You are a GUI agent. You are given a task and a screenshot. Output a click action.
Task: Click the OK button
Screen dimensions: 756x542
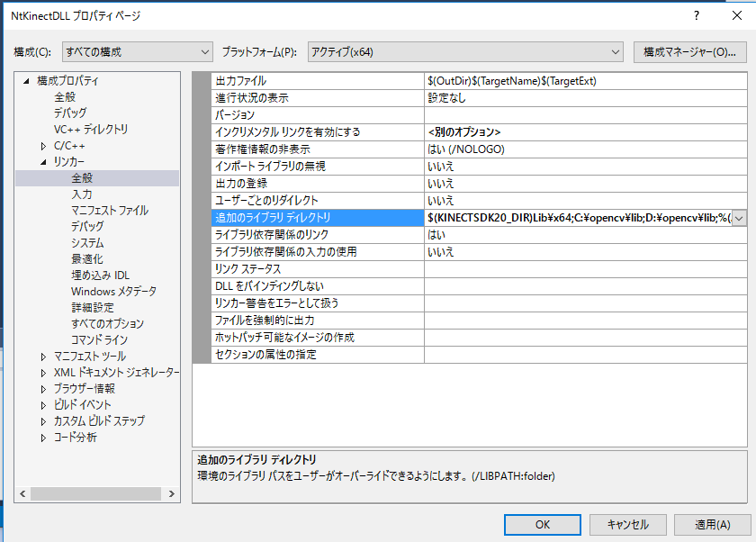543,524
